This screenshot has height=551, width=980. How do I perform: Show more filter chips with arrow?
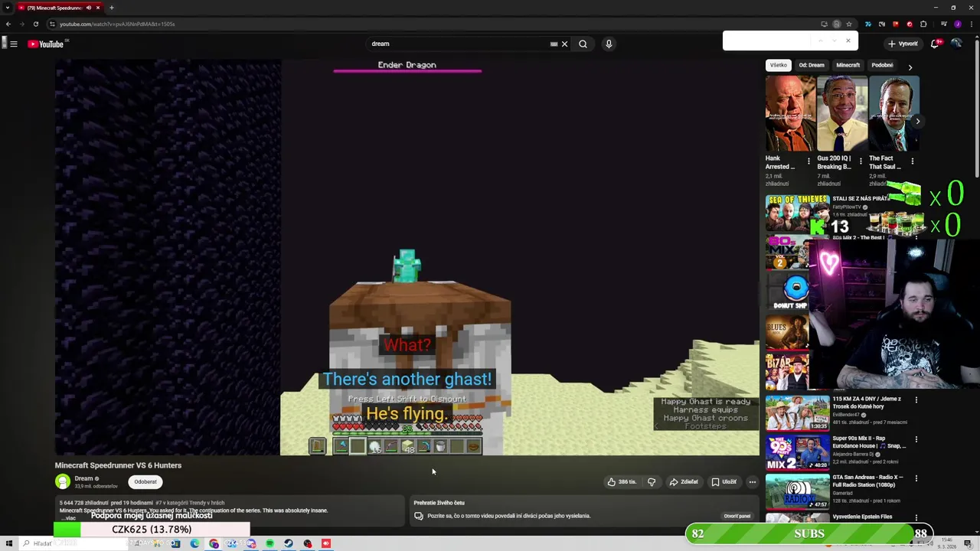click(x=910, y=67)
